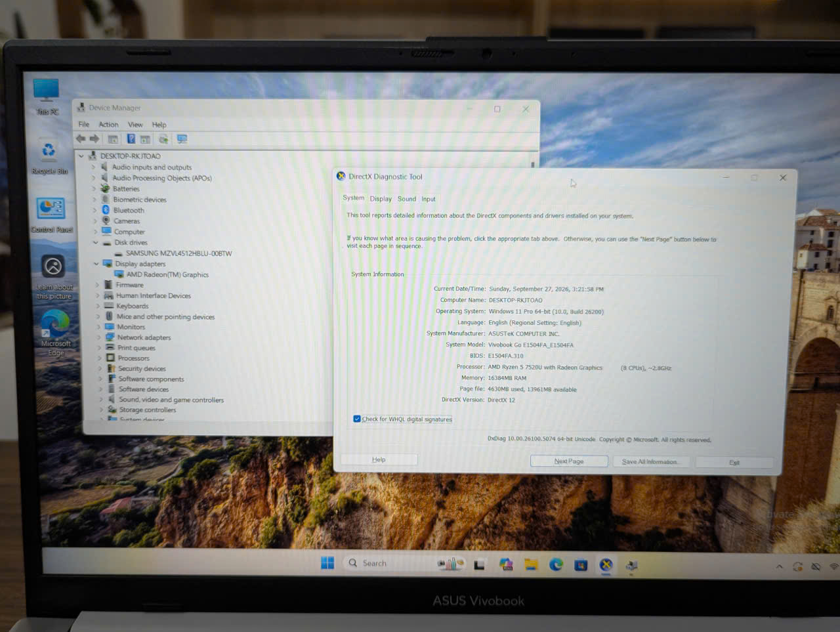Select 'Sound, video and game controllers' row
The height and width of the screenshot is (632, 840).
point(171,400)
